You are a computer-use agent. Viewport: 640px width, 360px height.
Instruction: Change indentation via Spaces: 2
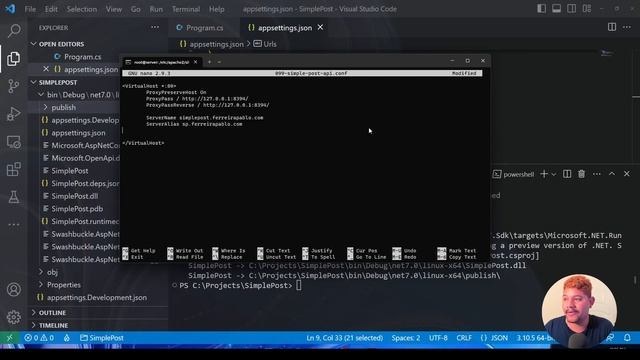click(x=406, y=338)
